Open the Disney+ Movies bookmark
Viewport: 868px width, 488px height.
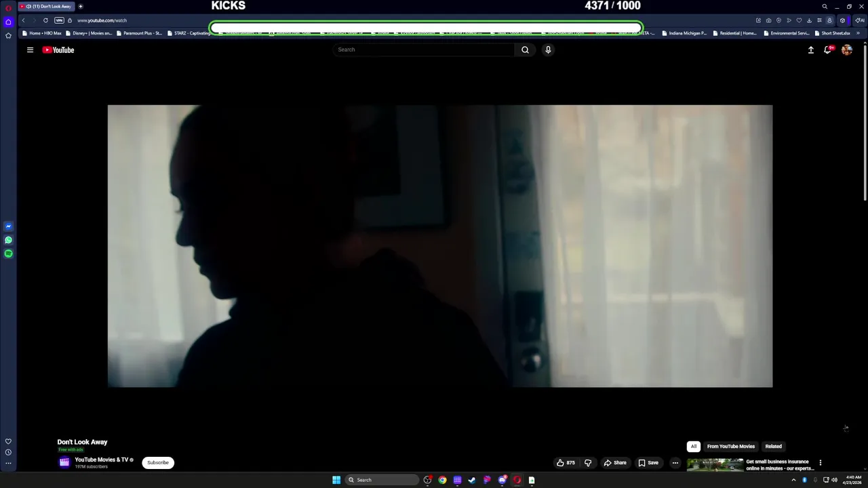(89, 33)
